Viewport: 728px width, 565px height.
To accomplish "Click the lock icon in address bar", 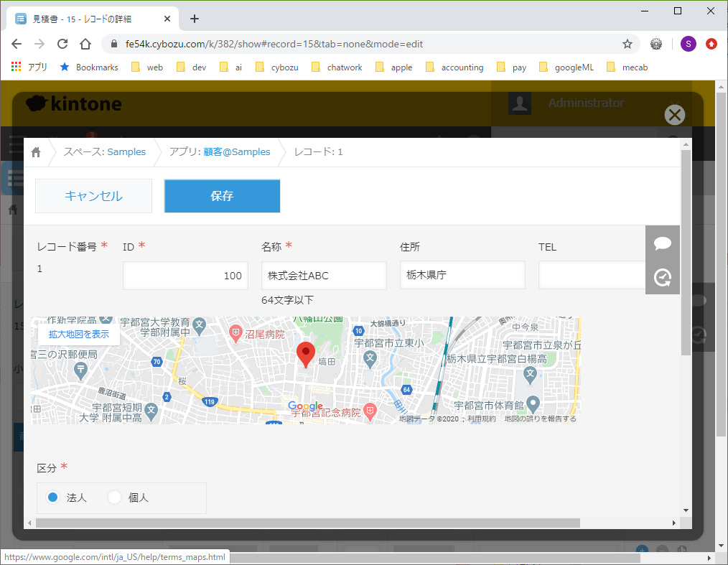I will (114, 44).
